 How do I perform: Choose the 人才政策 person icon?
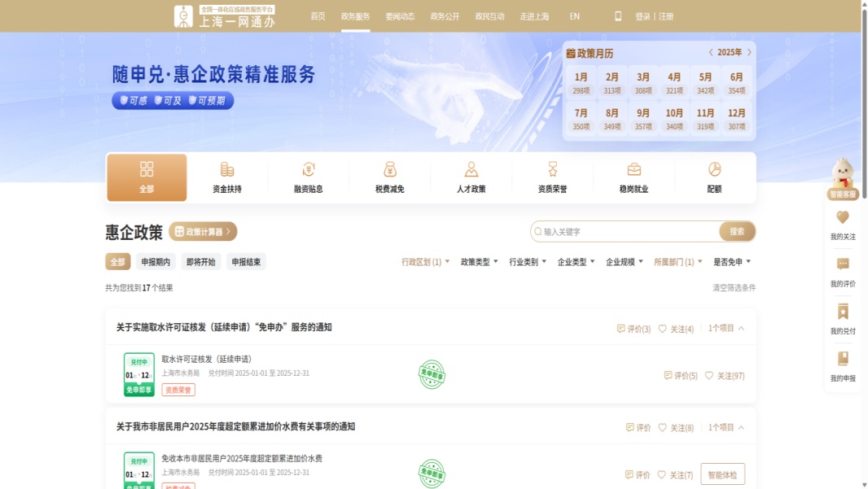471,169
